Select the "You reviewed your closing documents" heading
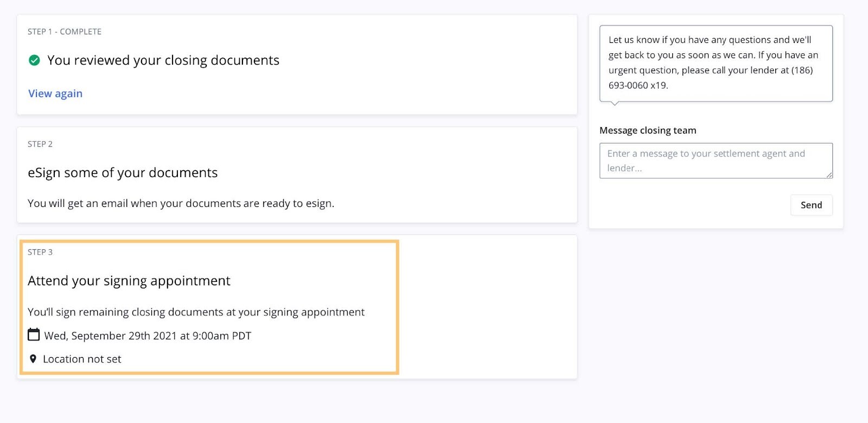Viewport: 868px width, 423px height. [163, 60]
